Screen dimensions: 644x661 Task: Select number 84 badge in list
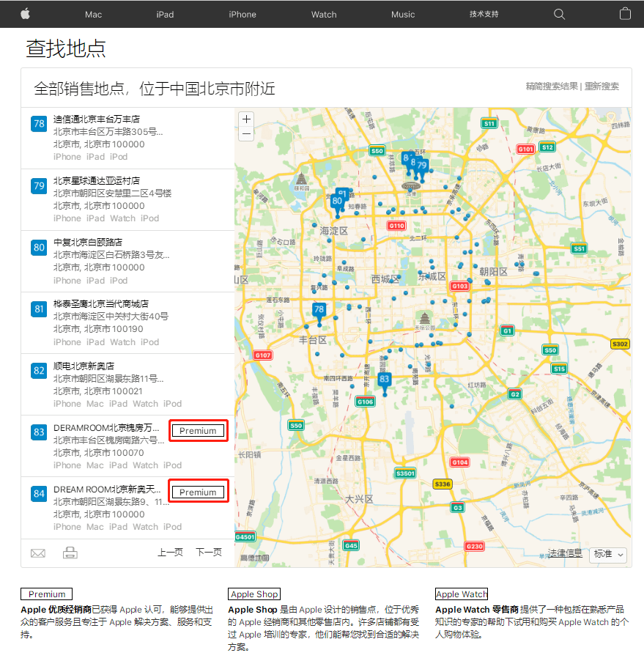[39, 494]
